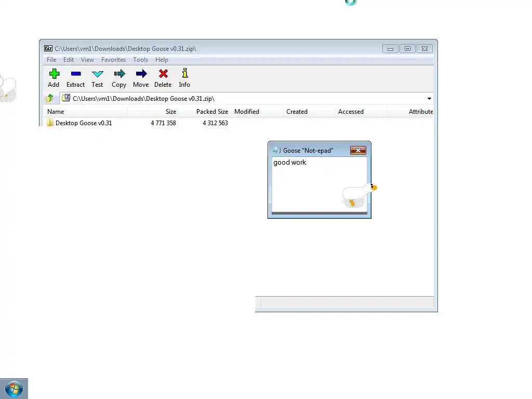This screenshot has width=532, height=399.
Task: Click the desktop goose
Action: [x=360, y=195]
